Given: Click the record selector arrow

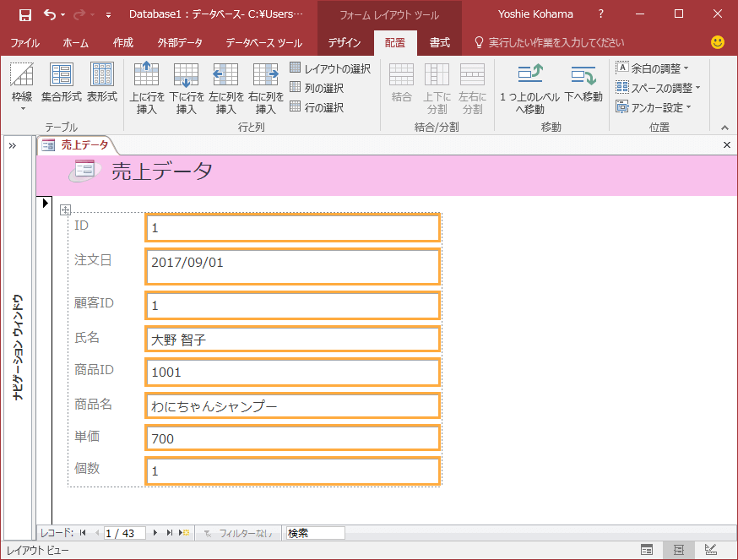Looking at the screenshot, I should click(x=46, y=204).
